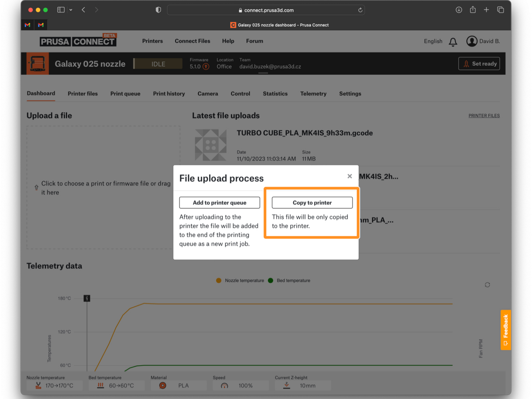The image size is (532, 399).
Task: Toggle Bed temperature legend swatch
Action: click(x=271, y=281)
